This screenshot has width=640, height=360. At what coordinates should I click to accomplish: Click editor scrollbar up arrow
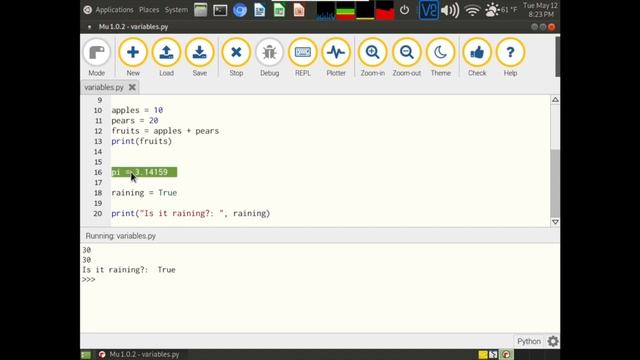pyautogui.click(x=555, y=100)
